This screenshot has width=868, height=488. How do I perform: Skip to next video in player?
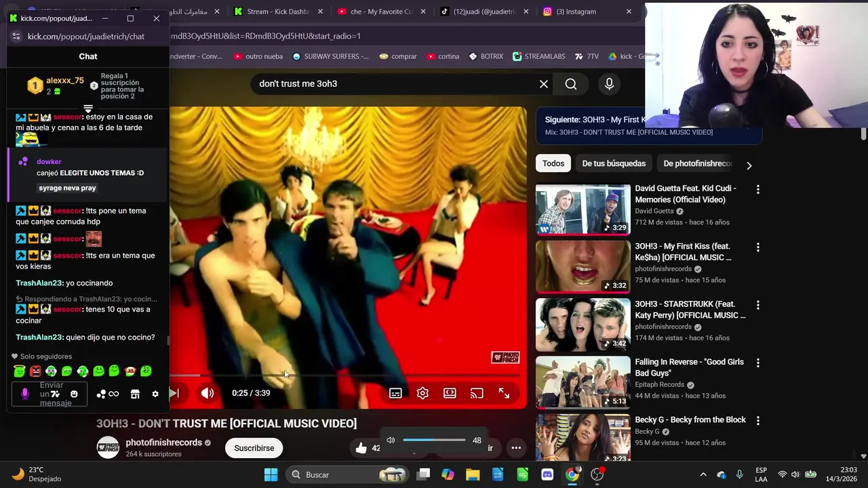tap(174, 393)
